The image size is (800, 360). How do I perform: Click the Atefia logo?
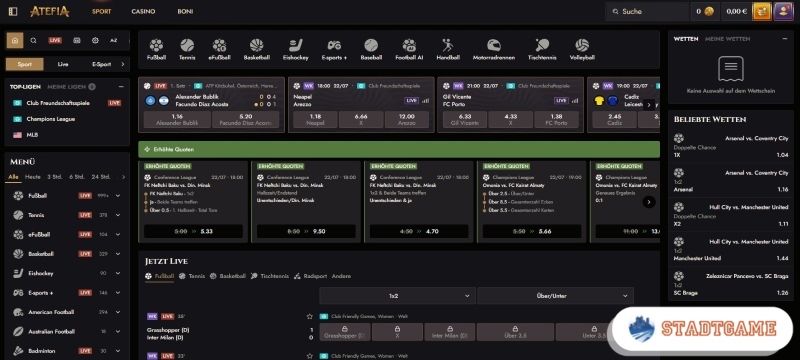[x=49, y=11]
